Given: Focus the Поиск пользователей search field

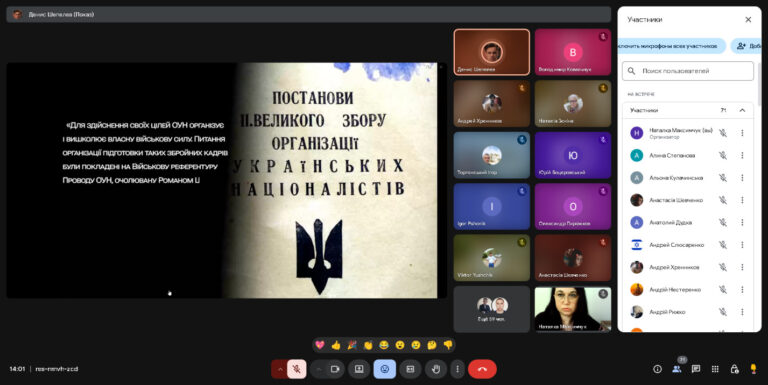Looking at the screenshot, I should pyautogui.click(x=688, y=71).
